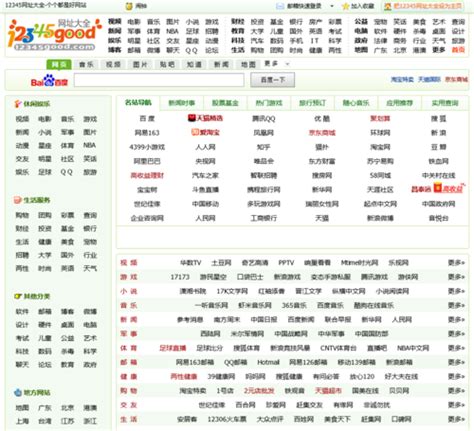Open the 中关村在线 link
The width and height of the screenshot is (474, 431).
(x=438, y=175)
